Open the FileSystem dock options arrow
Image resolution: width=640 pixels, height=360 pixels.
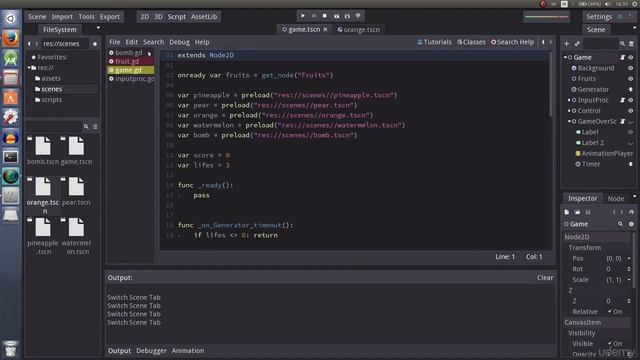(x=98, y=28)
